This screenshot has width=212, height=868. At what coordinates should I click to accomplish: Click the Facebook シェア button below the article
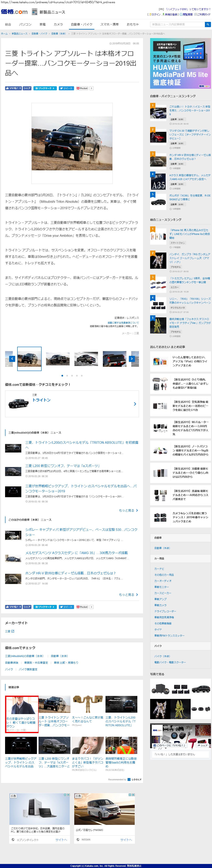(27, 607)
